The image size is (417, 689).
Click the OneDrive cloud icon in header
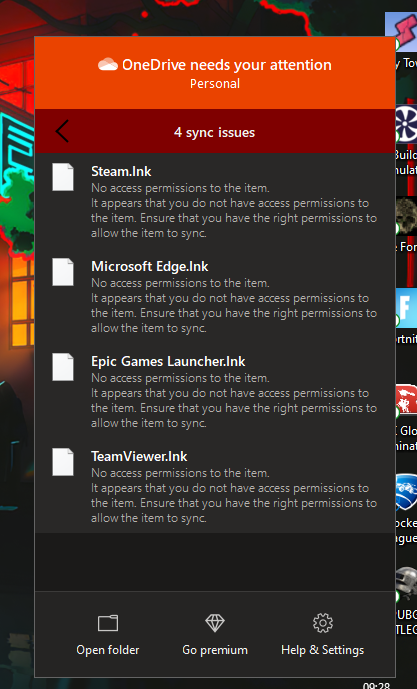108,65
